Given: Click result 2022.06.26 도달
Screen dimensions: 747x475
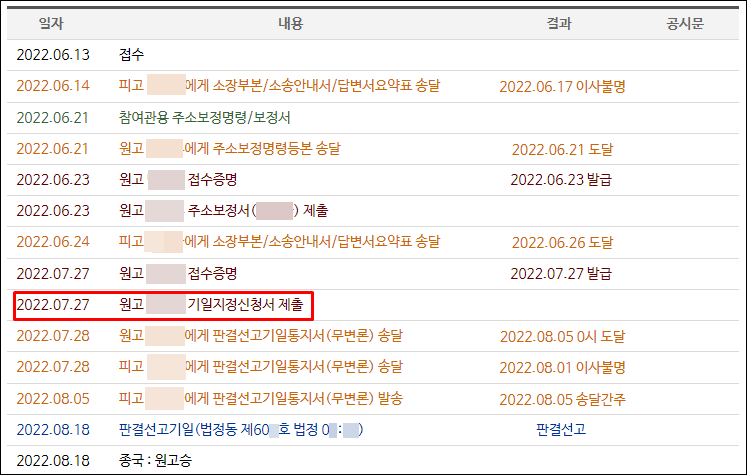Looking at the screenshot, I should point(562,243).
